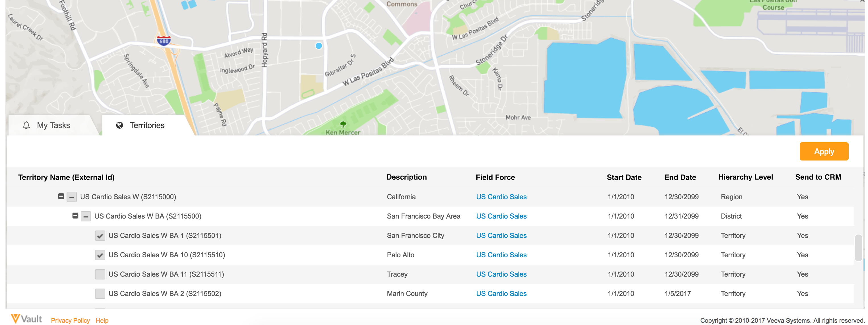Select the US Cardio Sales W BA 2 checkbox
This screenshot has width=868, height=325.
click(x=100, y=294)
